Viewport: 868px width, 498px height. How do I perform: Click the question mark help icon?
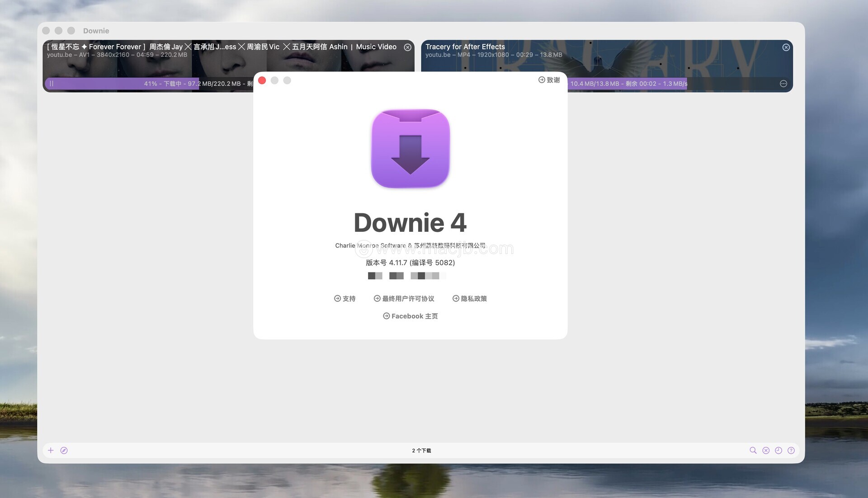pyautogui.click(x=791, y=451)
